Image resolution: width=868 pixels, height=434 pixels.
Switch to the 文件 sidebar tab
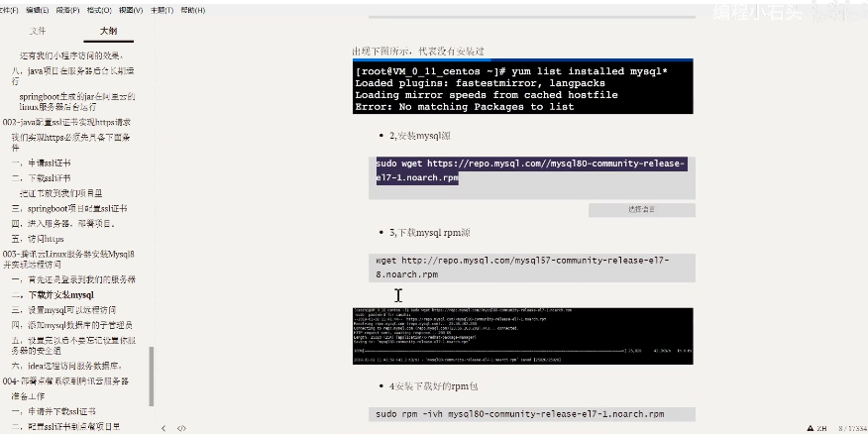pyautogui.click(x=38, y=31)
